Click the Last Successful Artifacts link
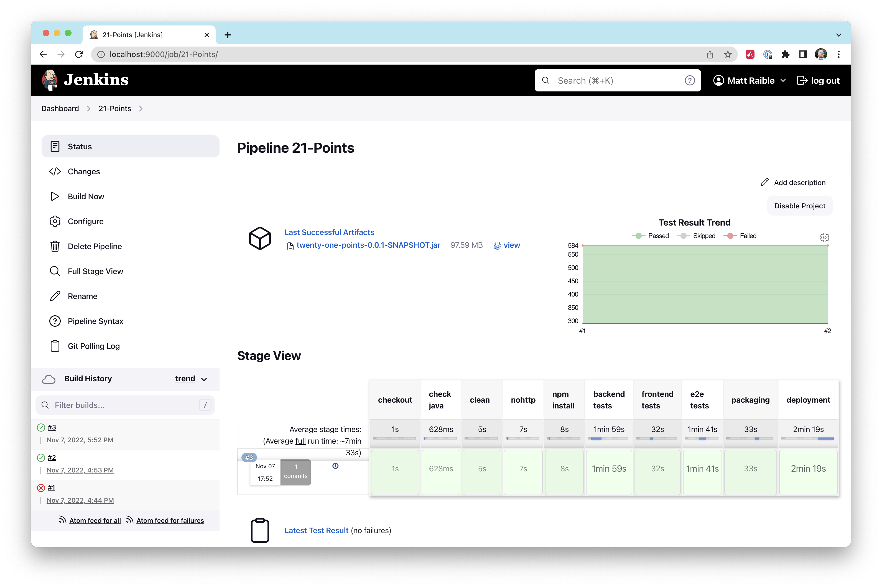Screen dimensions: 882x588 329,232
